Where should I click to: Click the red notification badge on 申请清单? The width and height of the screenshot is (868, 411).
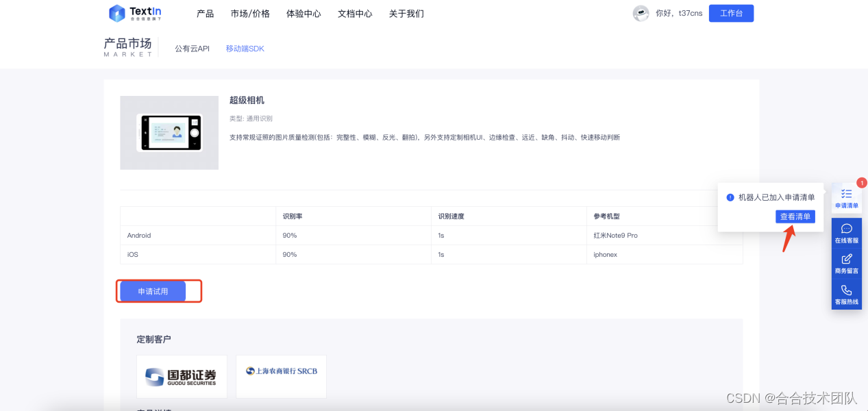[x=862, y=183]
